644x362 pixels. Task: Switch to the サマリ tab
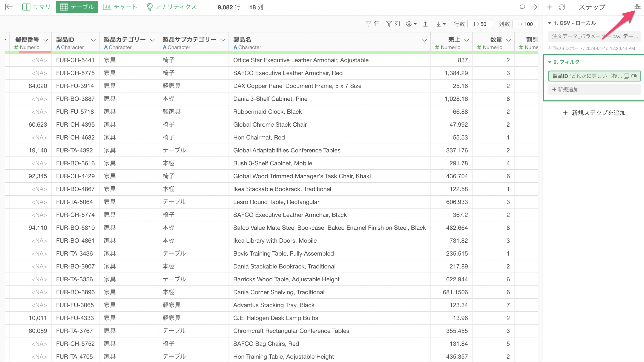36,7
